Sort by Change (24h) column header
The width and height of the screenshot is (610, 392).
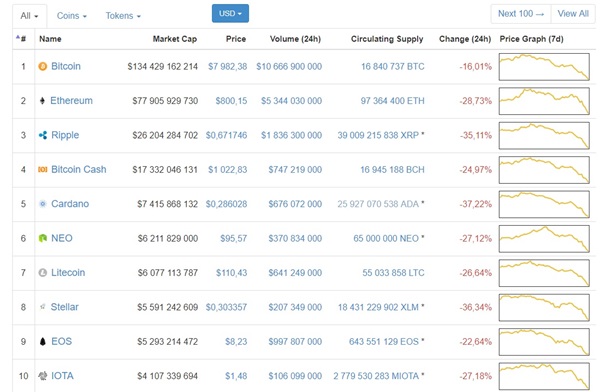pyautogui.click(x=465, y=39)
